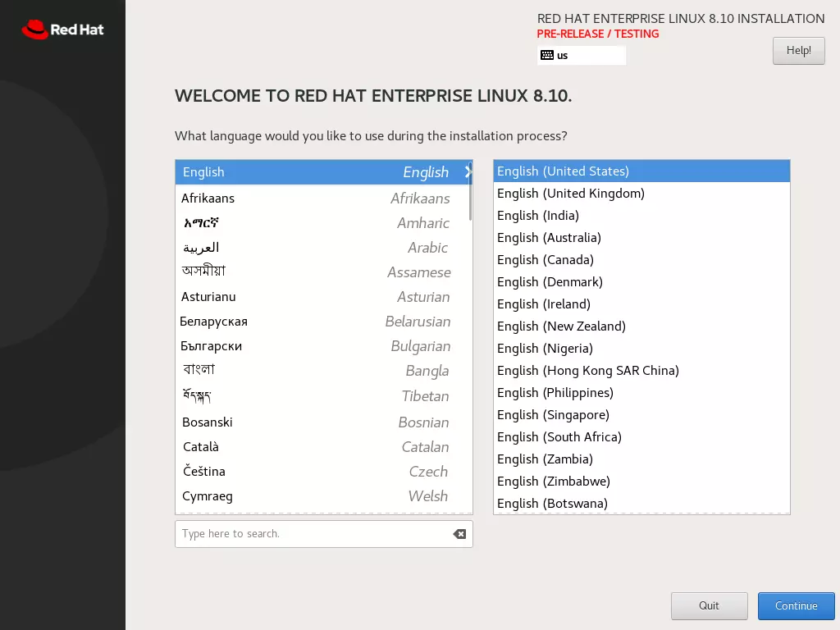
Task: Pick English (Australia) as the locale
Action: point(549,237)
